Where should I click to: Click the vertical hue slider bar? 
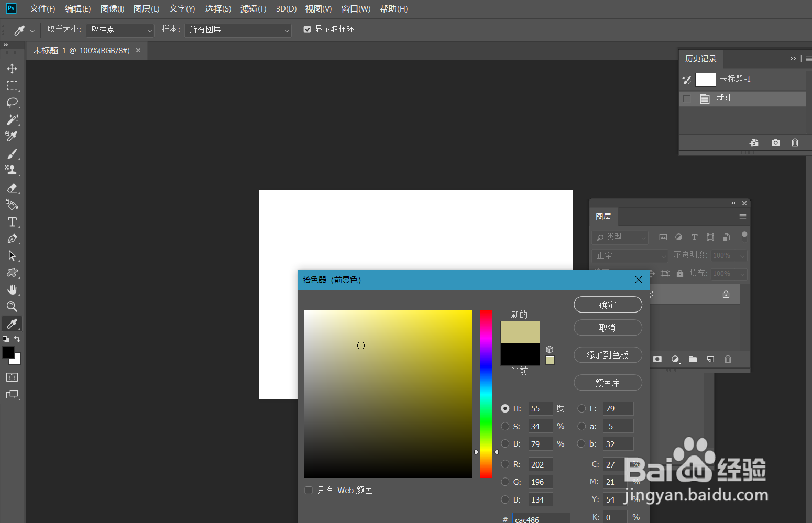486,394
